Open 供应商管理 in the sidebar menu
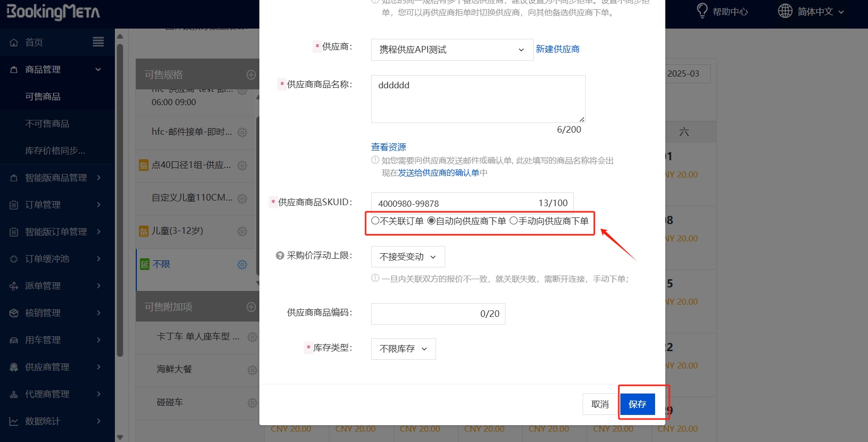This screenshot has height=442, width=868. click(x=56, y=367)
